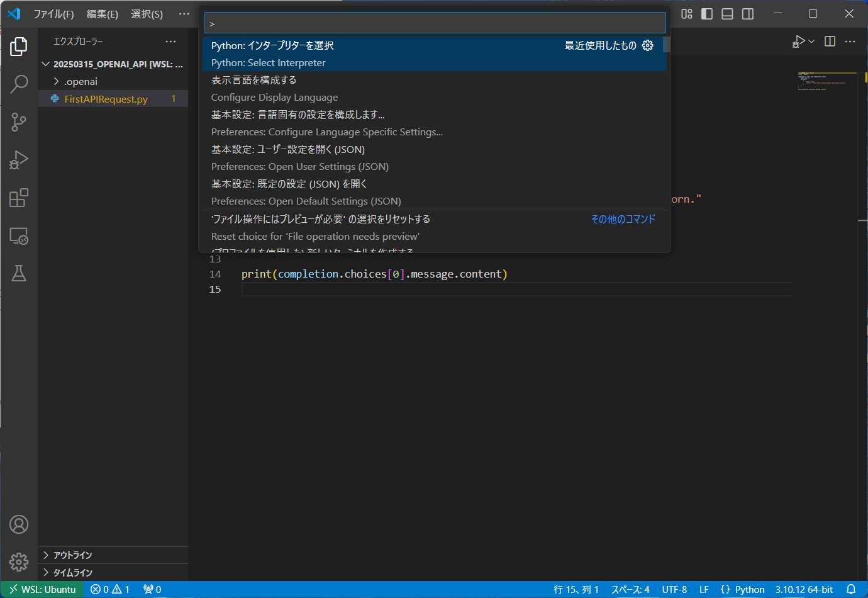Open Explorer views and more actions ellipsis
Viewport: 868px width, 598px height.
coord(170,42)
